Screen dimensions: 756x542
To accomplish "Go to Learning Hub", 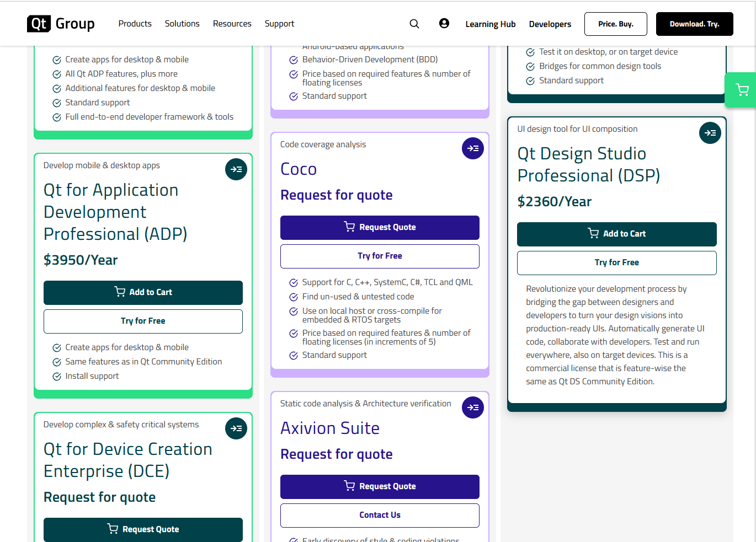I will 491,24.
